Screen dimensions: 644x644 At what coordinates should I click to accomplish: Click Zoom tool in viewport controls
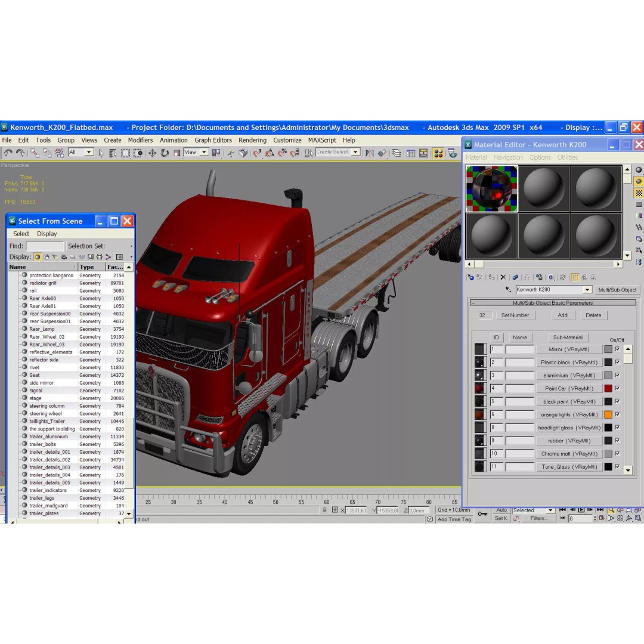tap(611, 510)
